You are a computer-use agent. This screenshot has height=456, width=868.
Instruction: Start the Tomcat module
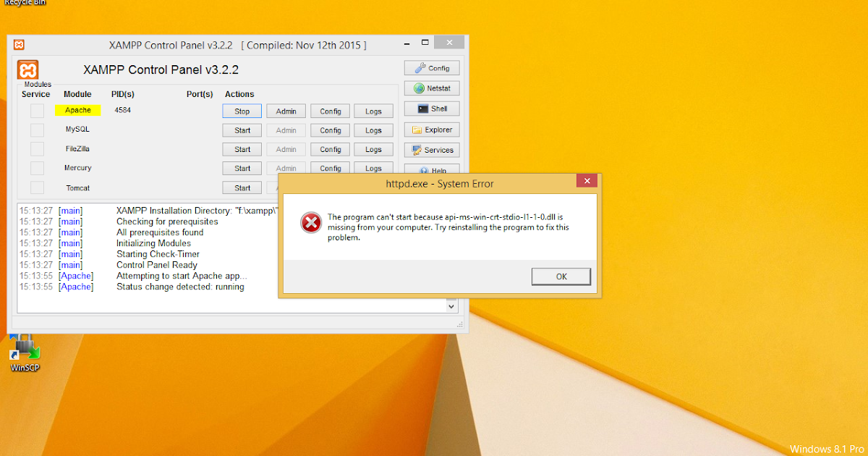[x=242, y=187]
